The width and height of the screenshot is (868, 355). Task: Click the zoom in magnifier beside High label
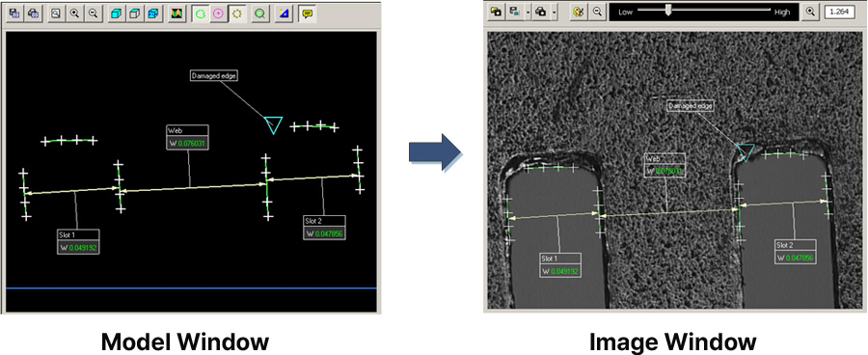(x=810, y=12)
